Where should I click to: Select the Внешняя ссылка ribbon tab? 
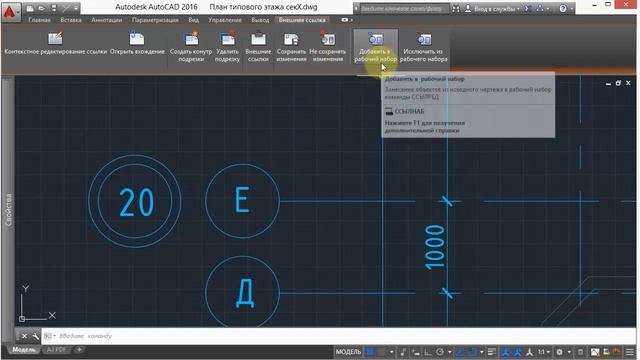click(x=302, y=20)
